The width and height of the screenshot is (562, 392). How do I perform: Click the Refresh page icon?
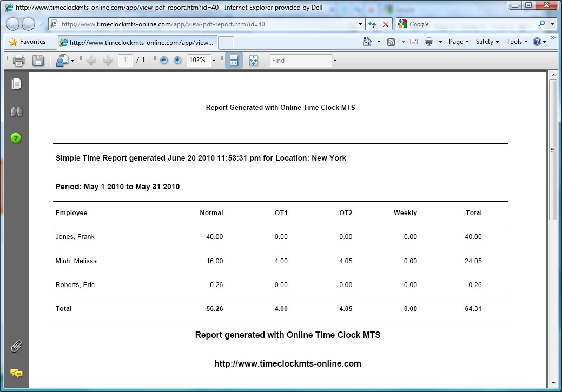coord(372,24)
